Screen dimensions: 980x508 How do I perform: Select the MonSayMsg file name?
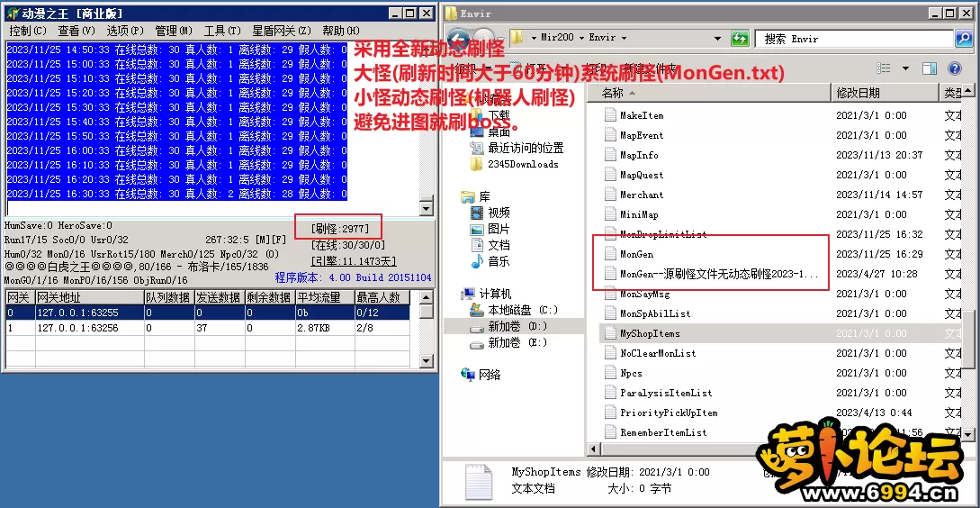tap(645, 294)
